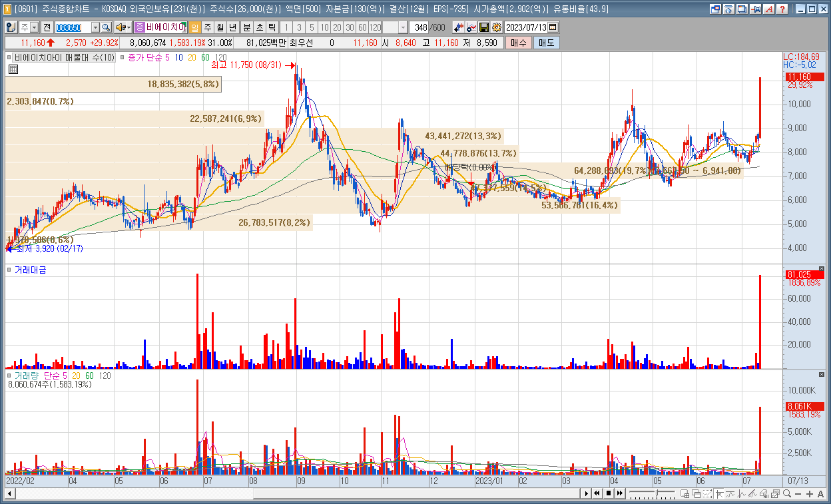
Task: Click the 매수 buy button
Action: click(x=518, y=43)
